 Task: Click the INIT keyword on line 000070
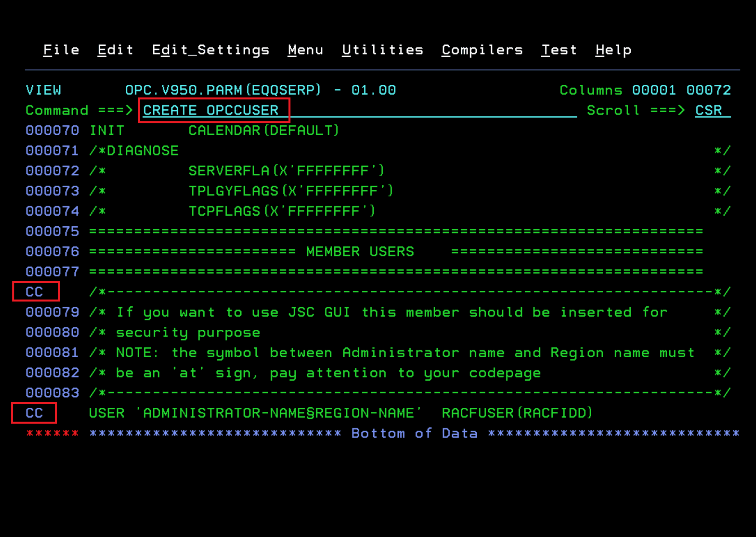click(x=107, y=130)
